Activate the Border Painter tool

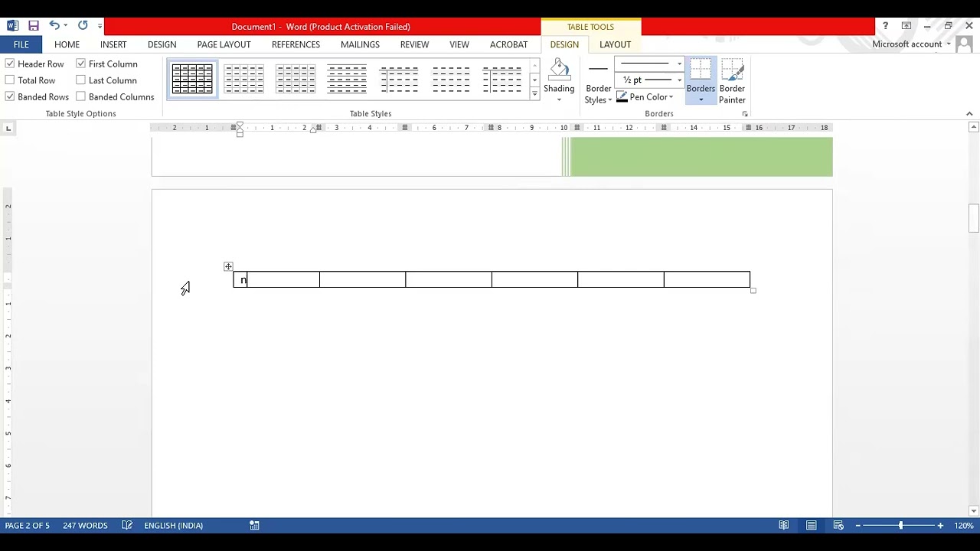tap(732, 82)
